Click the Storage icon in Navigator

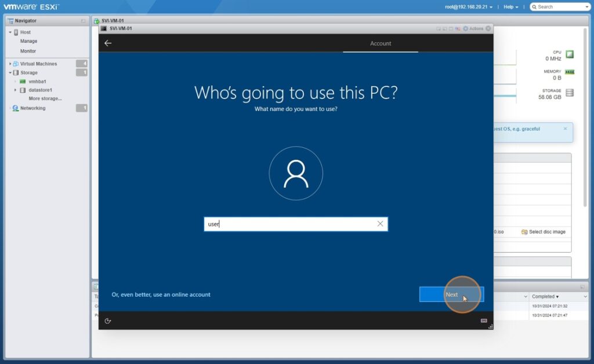pyautogui.click(x=16, y=72)
